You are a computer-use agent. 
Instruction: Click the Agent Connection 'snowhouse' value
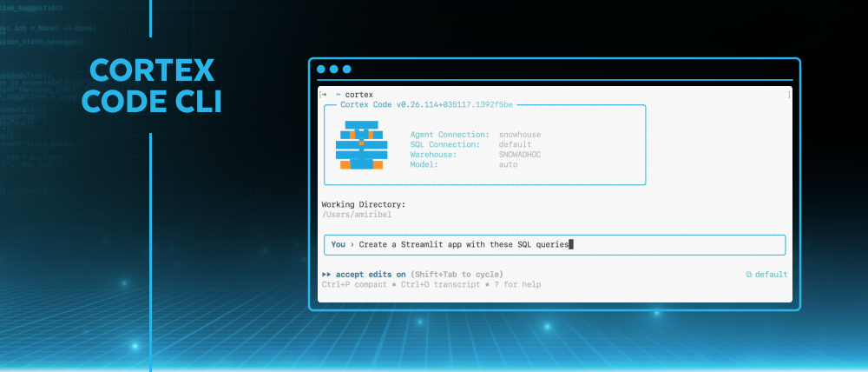coord(519,135)
